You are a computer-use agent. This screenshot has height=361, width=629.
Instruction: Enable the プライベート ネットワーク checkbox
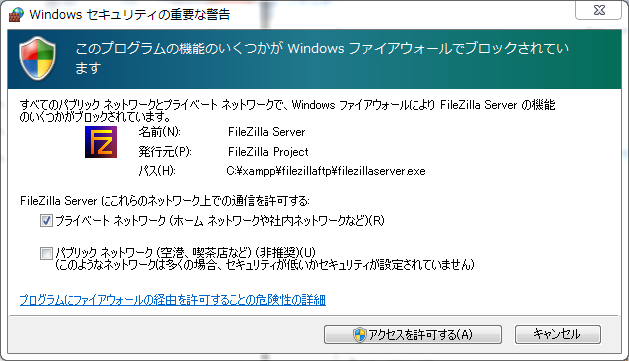pos(46,221)
